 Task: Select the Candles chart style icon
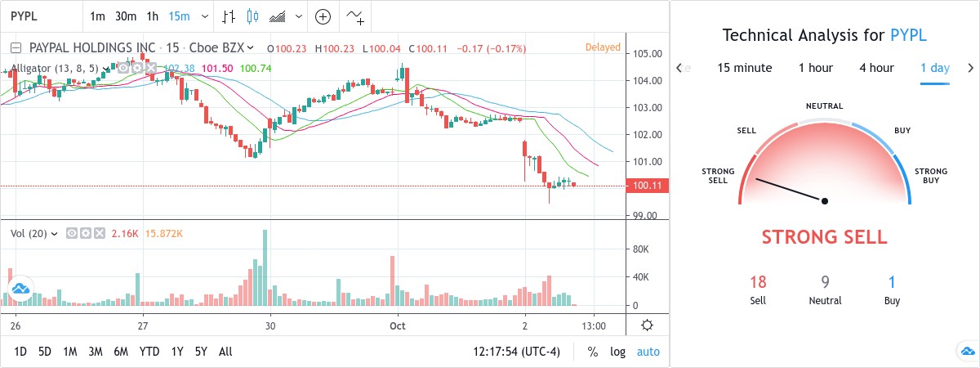252,16
